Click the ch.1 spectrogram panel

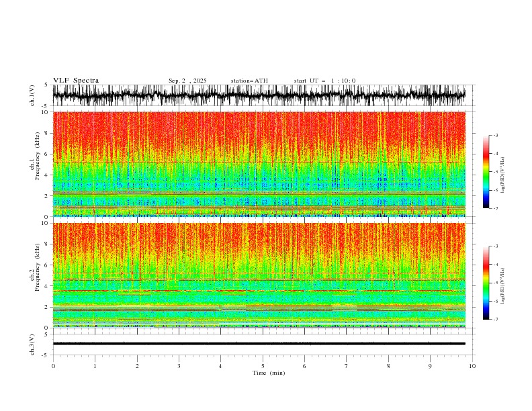259,164
